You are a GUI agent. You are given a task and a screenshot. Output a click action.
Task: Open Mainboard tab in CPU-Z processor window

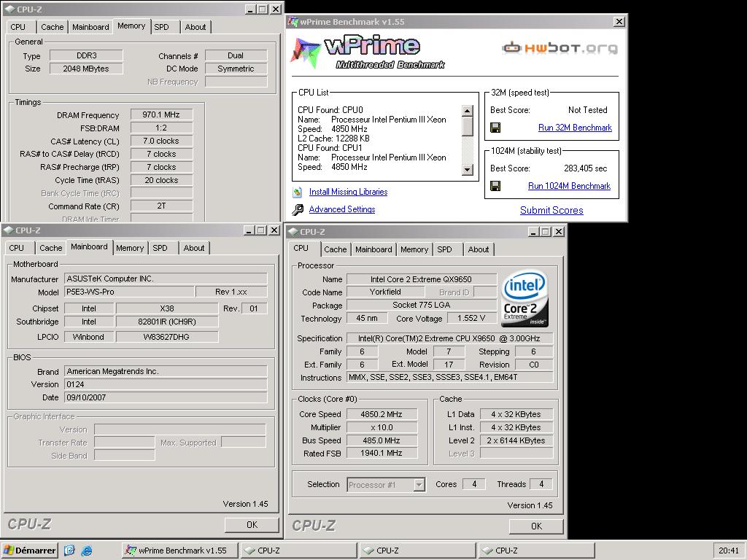[373, 249]
